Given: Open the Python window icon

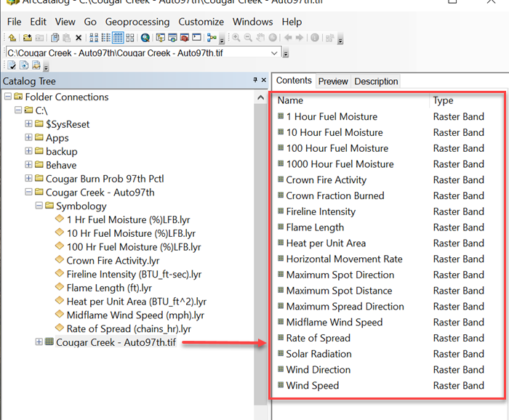Looking at the screenshot, I should (x=196, y=38).
